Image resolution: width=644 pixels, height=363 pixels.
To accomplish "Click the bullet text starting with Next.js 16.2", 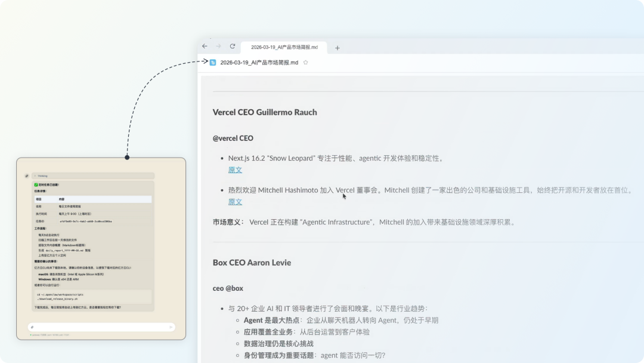I will tap(337, 158).
